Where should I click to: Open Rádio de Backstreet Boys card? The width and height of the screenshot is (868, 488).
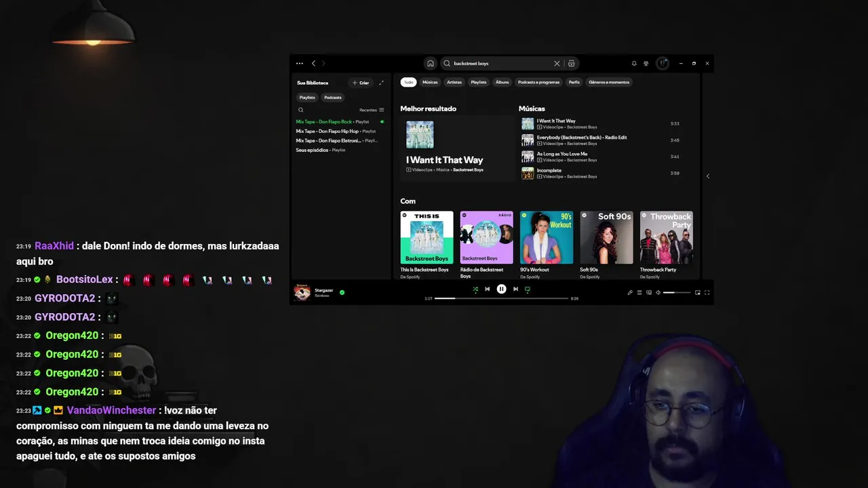(487, 244)
